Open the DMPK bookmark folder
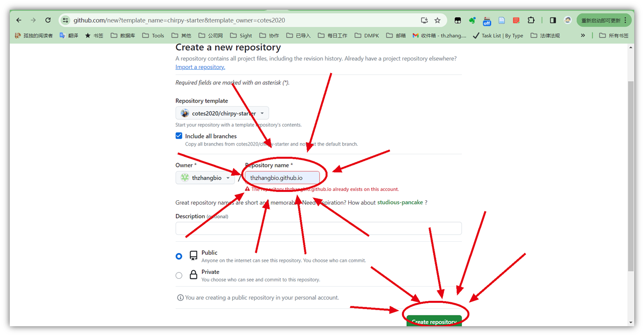Screen dimensions: 644x336 pos(367,36)
